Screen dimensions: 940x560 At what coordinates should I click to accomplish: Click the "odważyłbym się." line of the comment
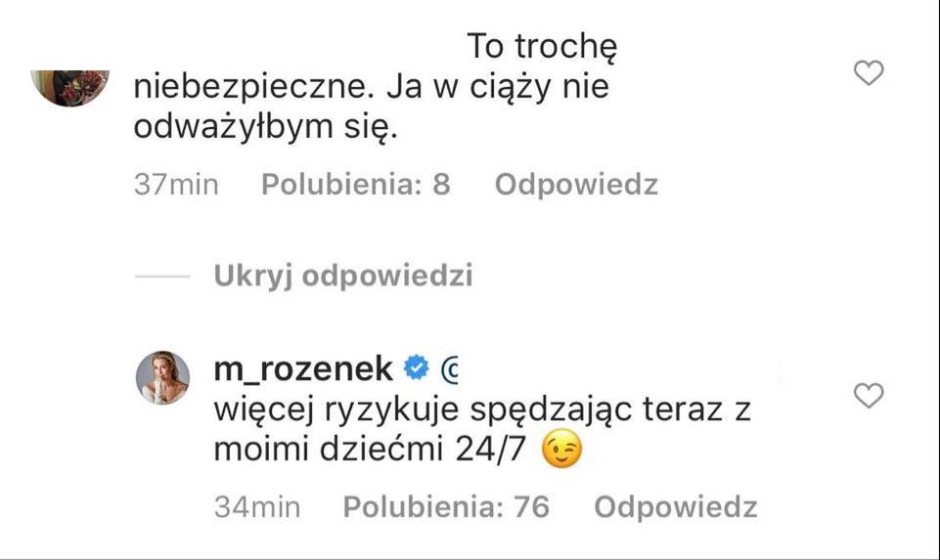point(266,129)
